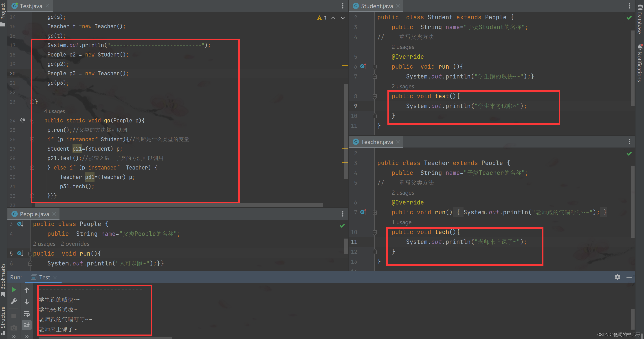644x339 pixels.
Task: Click the '1 usage' hint above tech() in Teacher.java
Action: coord(401,222)
